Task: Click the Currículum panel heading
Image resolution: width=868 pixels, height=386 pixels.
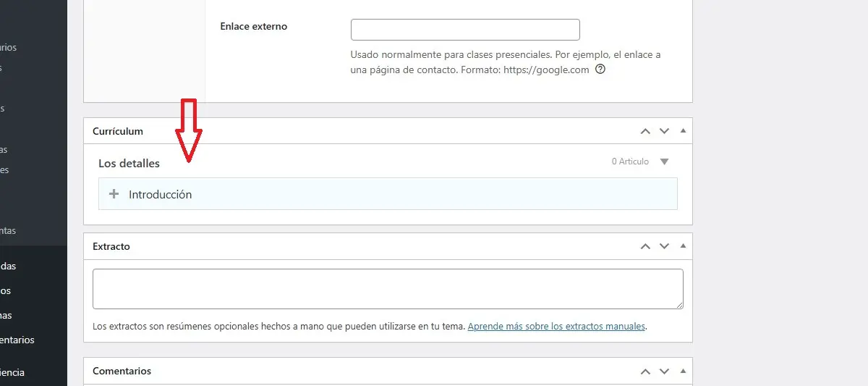Action: click(x=118, y=131)
